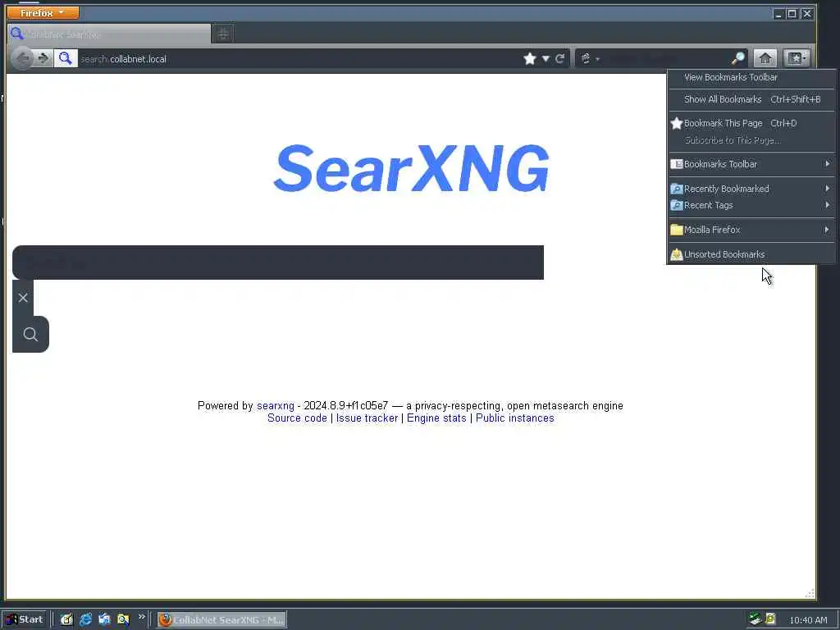
Task: Click the search.collabnet.local address field
Action: 297,59
